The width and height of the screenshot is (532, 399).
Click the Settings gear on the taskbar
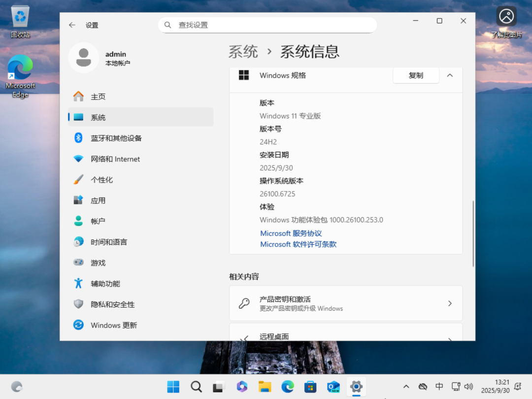[x=356, y=387]
